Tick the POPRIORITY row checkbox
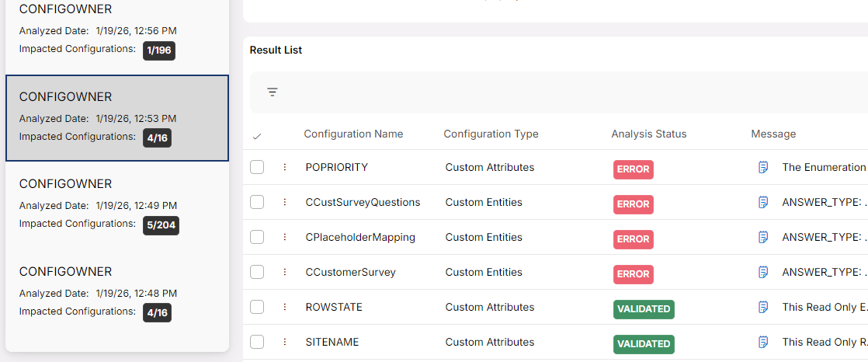Image resolution: width=868 pixels, height=362 pixels. [257, 167]
